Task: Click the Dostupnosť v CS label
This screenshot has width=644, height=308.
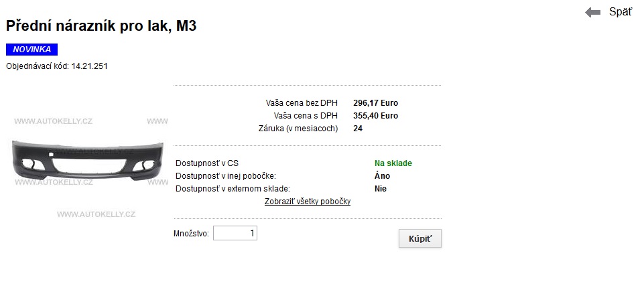Action: pyautogui.click(x=206, y=163)
